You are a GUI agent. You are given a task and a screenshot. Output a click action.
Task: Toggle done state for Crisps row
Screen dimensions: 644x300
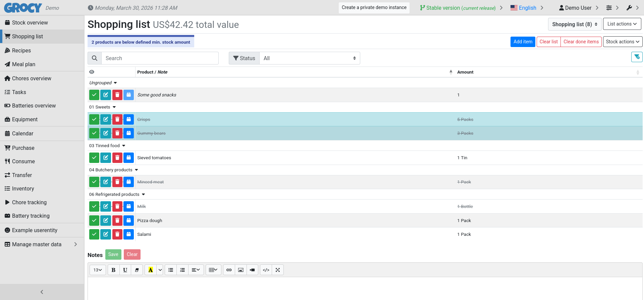[94, 119]
